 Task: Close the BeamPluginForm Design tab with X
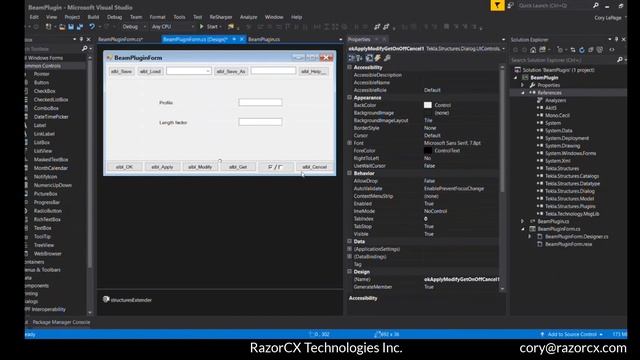click(242, 39)
